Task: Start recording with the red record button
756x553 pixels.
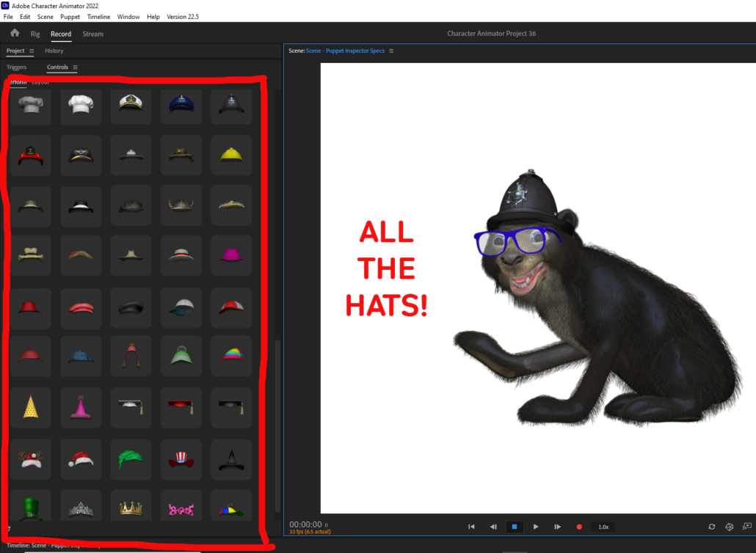Action: (579, 527)
